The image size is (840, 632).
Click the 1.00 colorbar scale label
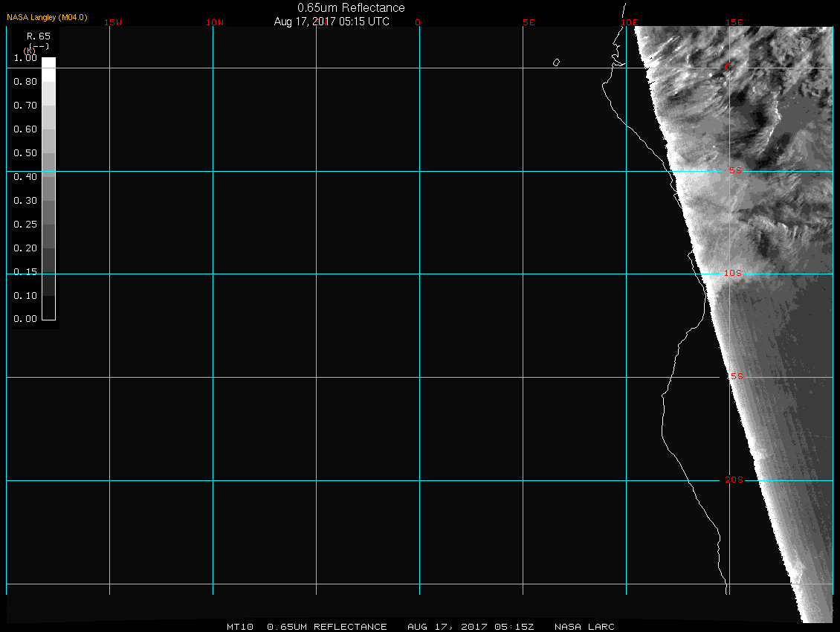(25, 57)
